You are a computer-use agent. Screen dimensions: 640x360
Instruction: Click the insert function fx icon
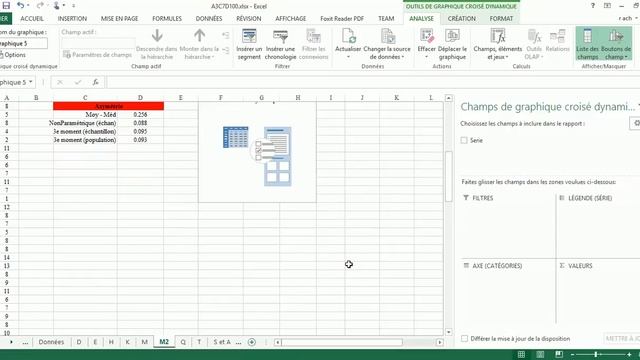(x=95, y=82)
